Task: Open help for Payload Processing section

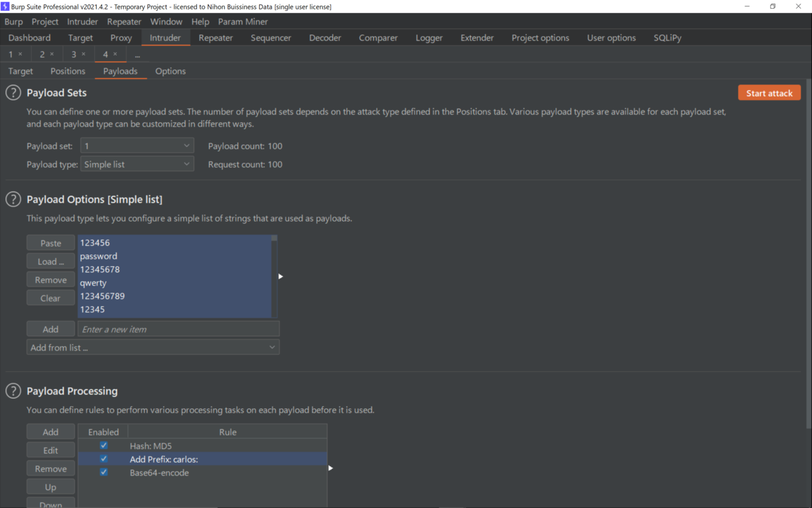Action: 13,391
